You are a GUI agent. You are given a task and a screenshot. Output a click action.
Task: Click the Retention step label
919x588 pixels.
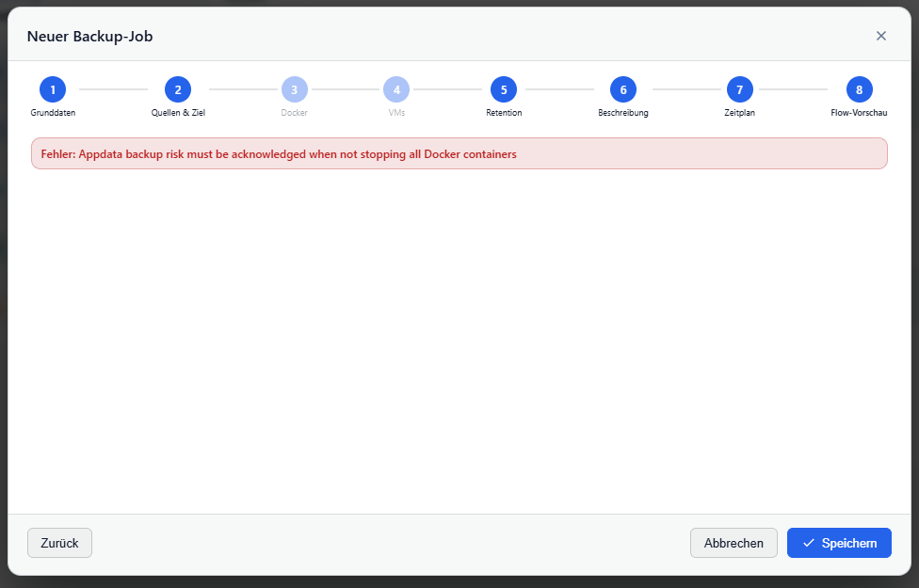[x=504, y=113]
